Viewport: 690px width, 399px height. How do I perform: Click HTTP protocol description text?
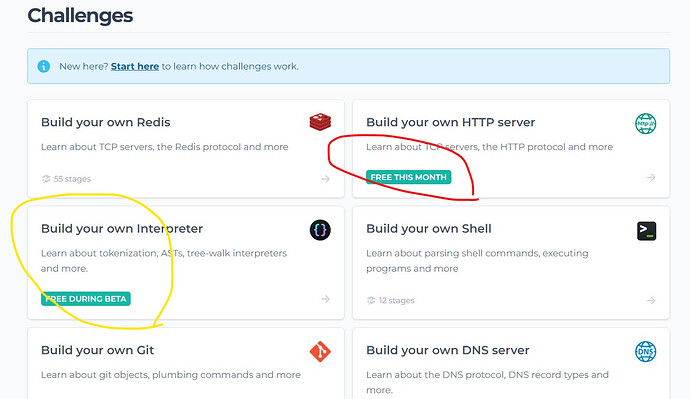click(489, 147)
